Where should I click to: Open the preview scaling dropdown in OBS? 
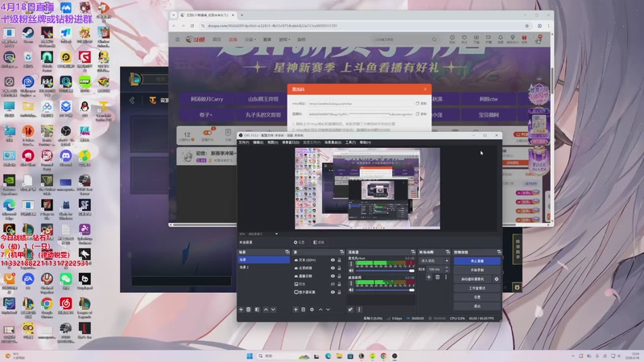(276, 234)
